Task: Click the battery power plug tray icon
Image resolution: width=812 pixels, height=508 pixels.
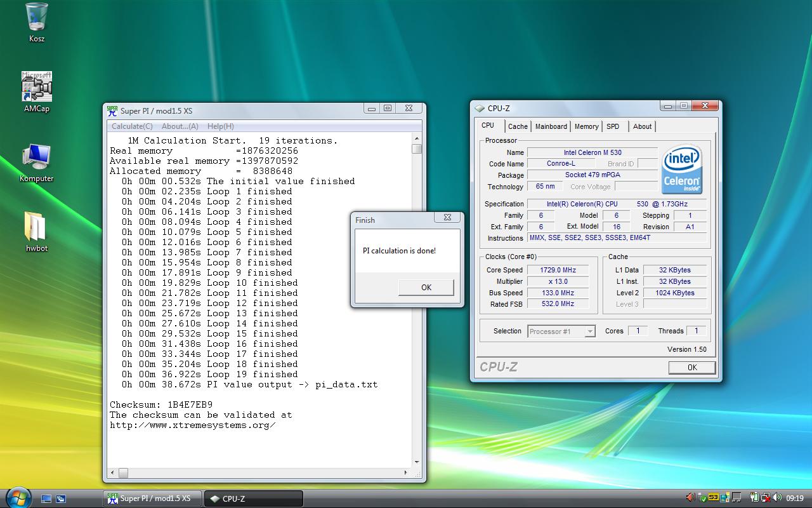Action: click(755, 497)
